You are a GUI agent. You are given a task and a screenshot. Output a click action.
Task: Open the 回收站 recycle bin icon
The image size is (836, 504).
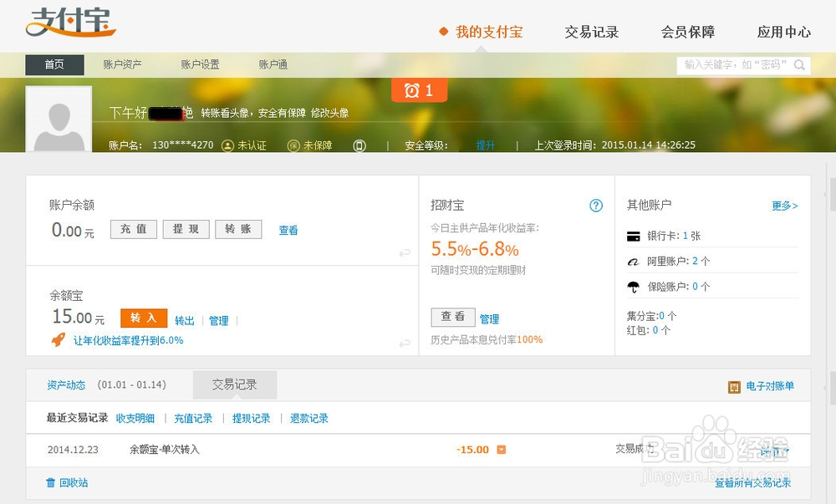pyautogui.click(x=50, y=482)
